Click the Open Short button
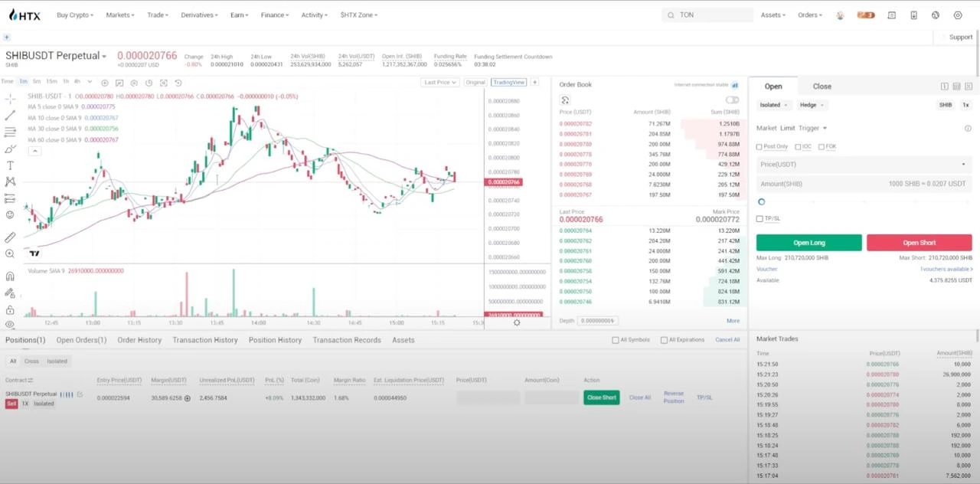 (x=919, y=243)
